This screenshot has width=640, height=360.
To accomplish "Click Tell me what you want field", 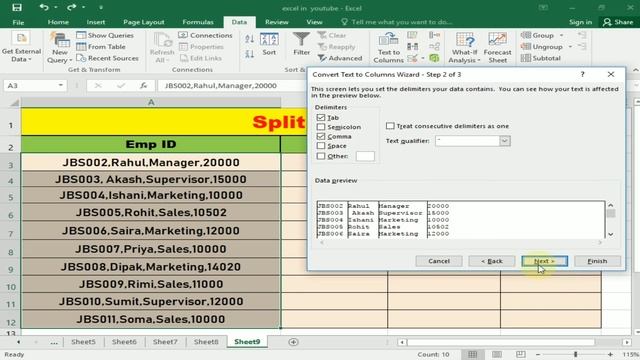I will coord(397,22).
